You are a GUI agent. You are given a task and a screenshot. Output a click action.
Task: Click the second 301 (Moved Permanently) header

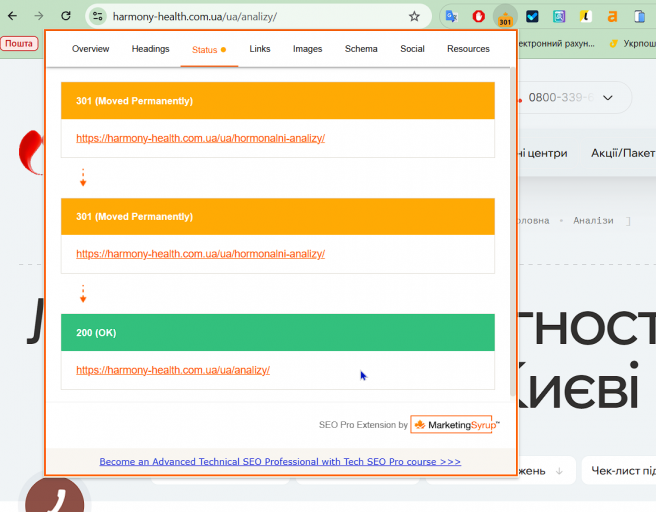(x=278, y=217)
